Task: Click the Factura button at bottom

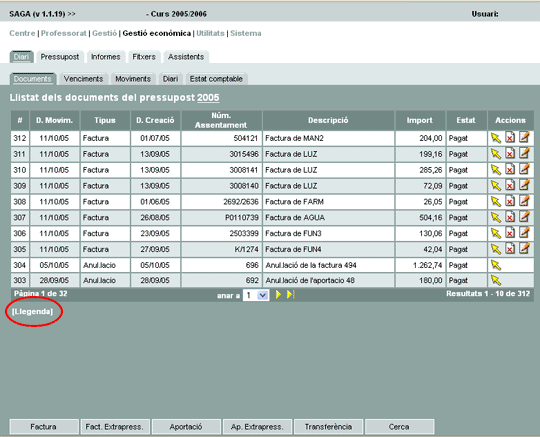Action: click(x=44, y=427)
